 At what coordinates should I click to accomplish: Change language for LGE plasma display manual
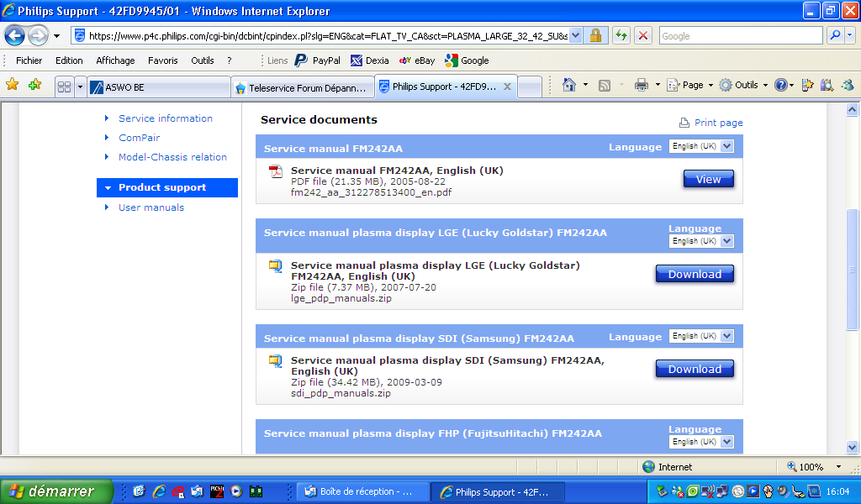point(701,241)
